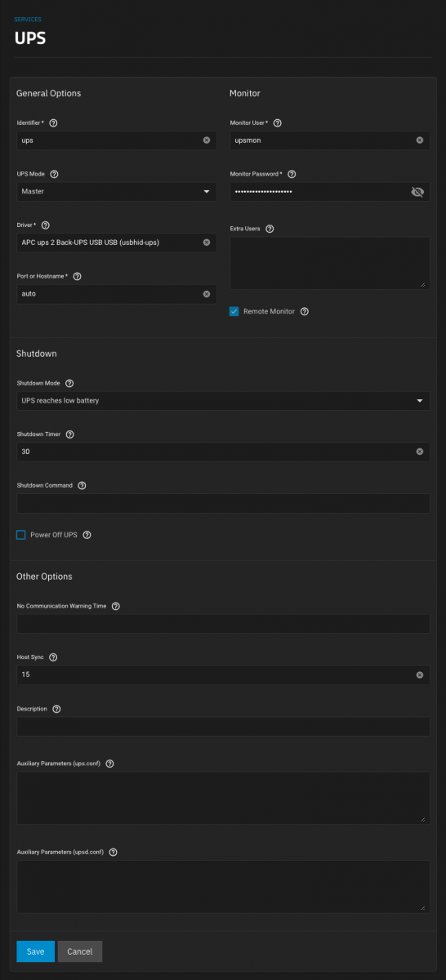Viewport: 446px width, 980px height.
Task: Clear the Shutdown Timer value
Action: pyautogui.click(x=420, y=452)
